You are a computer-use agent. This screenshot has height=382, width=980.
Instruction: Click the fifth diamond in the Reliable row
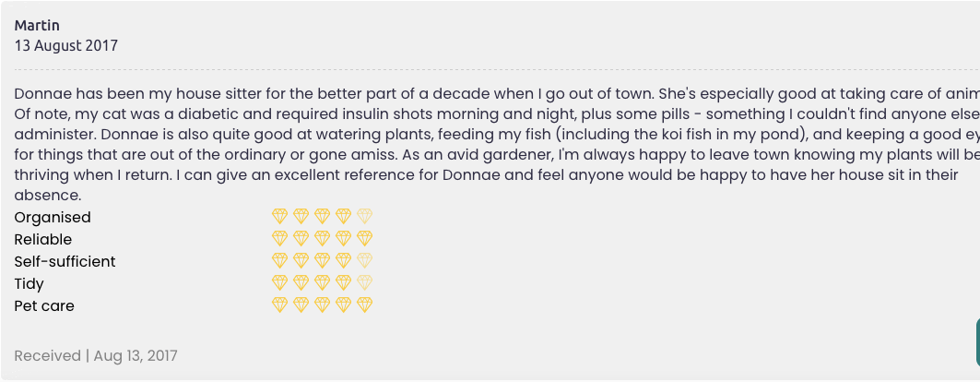click(365, 239)
